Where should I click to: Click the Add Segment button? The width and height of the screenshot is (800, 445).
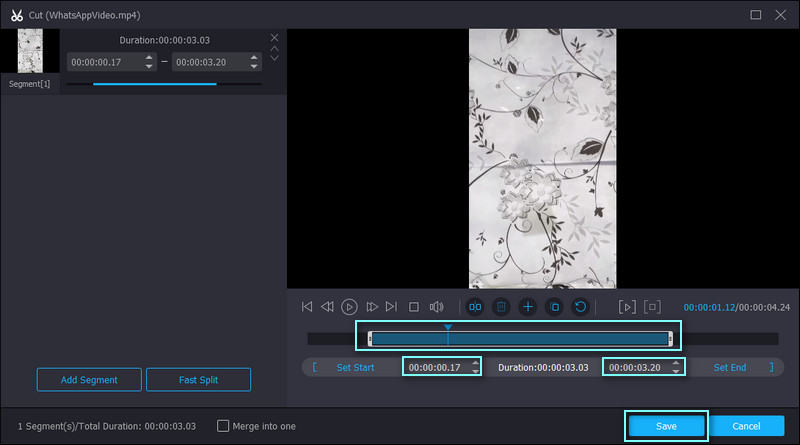point(89,380)
